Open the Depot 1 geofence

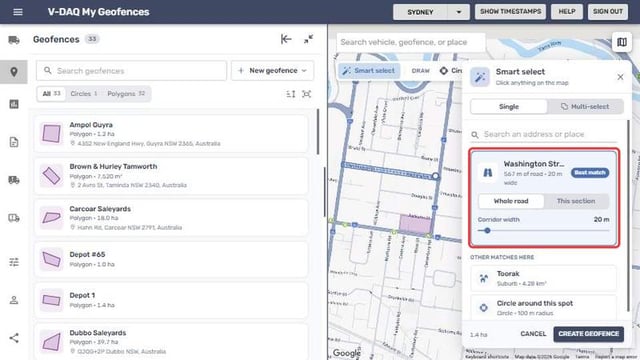click(x=171, y=300)
